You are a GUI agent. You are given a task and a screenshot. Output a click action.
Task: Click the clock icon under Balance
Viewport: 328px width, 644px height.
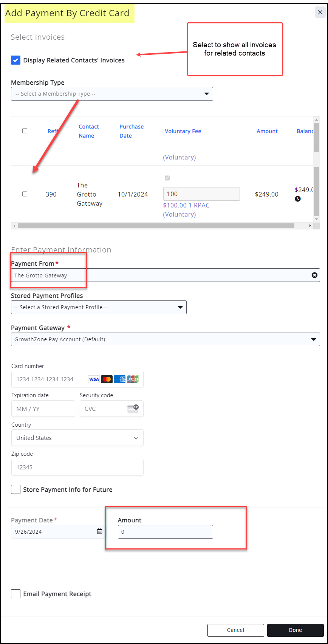point(298,199)
